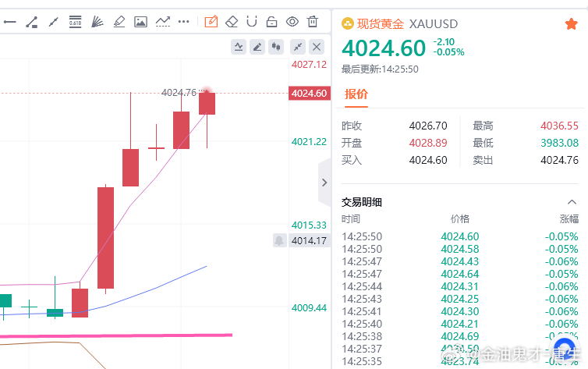The height and width of the screenshot is (369, 588).
Task: Click the gold coin symbol icon
Action: (348, 24)
